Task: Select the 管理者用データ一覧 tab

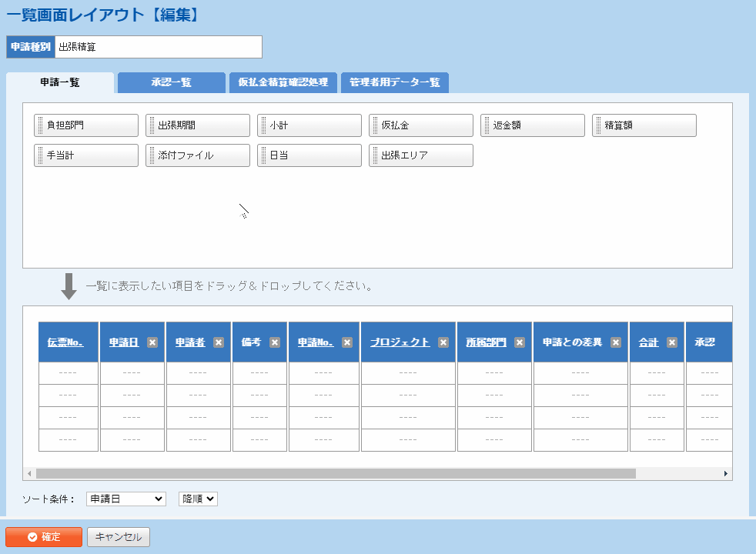Action: pyautogui.click(x=394, y=82)
